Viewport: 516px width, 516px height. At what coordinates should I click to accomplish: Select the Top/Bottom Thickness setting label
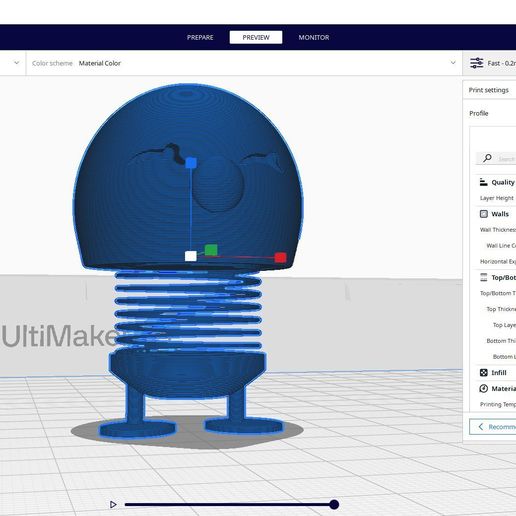(498, 293)
